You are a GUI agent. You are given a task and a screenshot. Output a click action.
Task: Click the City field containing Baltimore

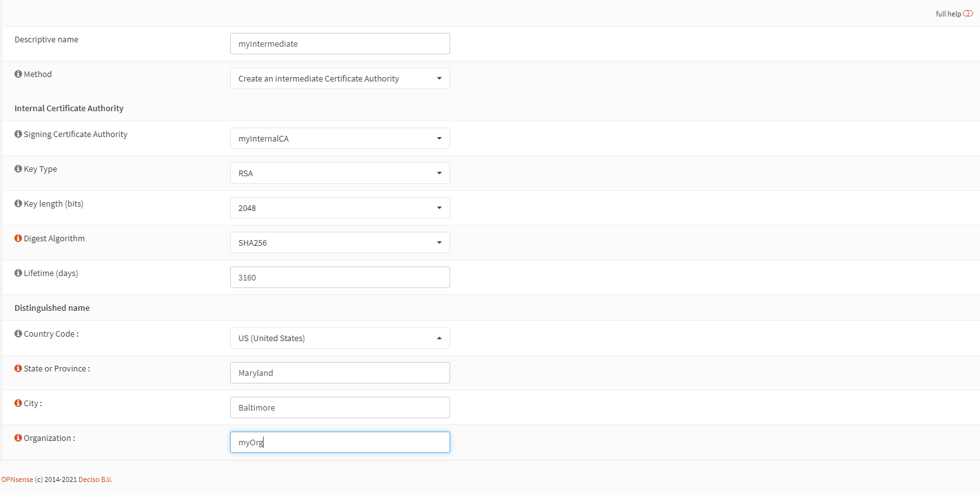(340, 407)
